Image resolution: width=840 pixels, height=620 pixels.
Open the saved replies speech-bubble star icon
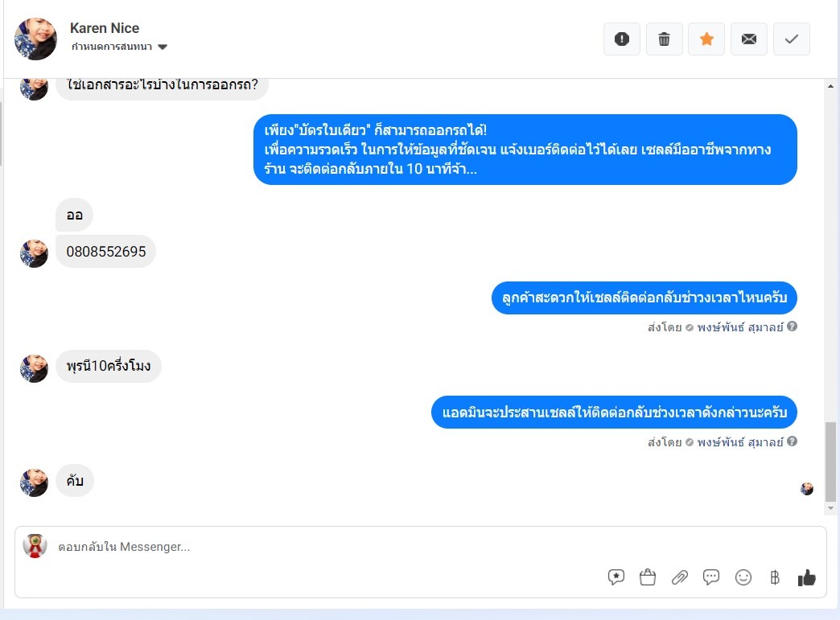click(616, 577)
